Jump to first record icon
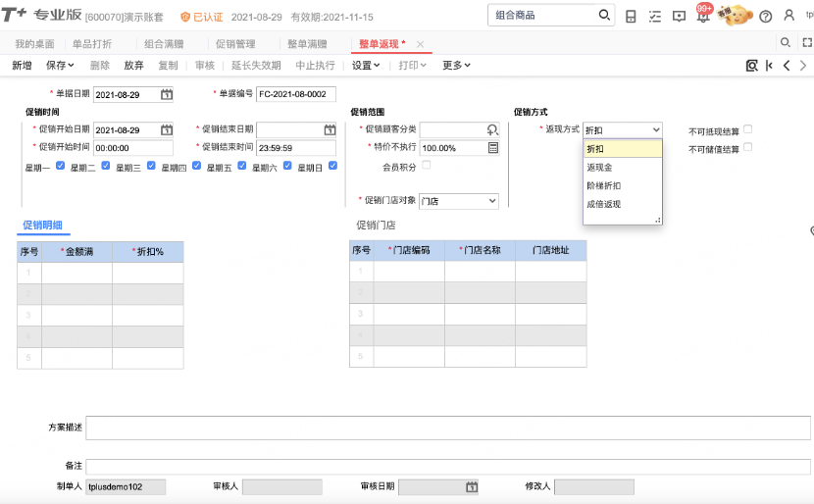Image resolution: width=814 pixels, height=504 pixels. 769,66
